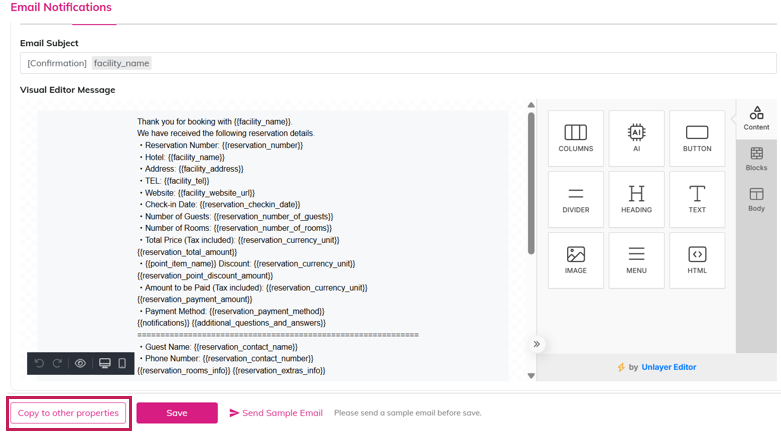
Task: Collapse the editor side panel
Action: tap(537, 344)
